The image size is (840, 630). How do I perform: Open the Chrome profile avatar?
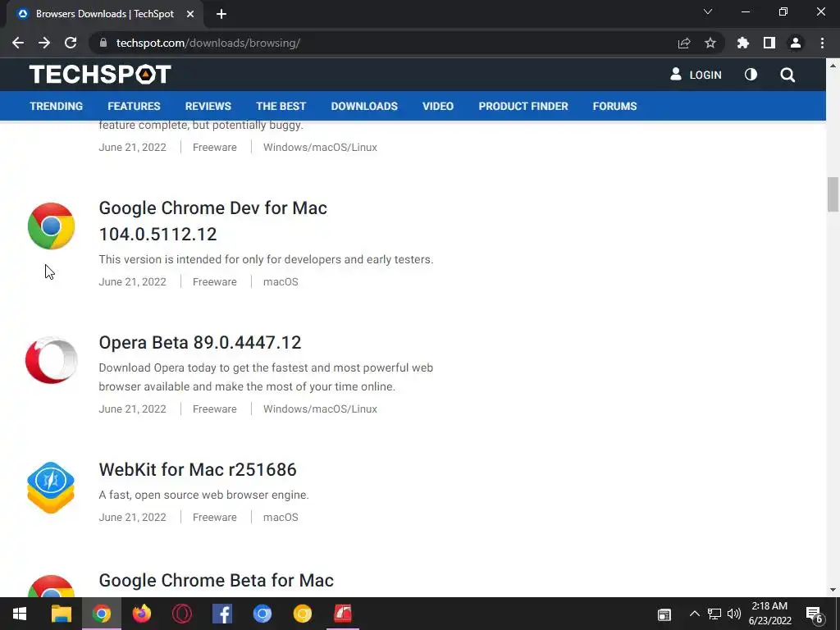tap(796, 43)
